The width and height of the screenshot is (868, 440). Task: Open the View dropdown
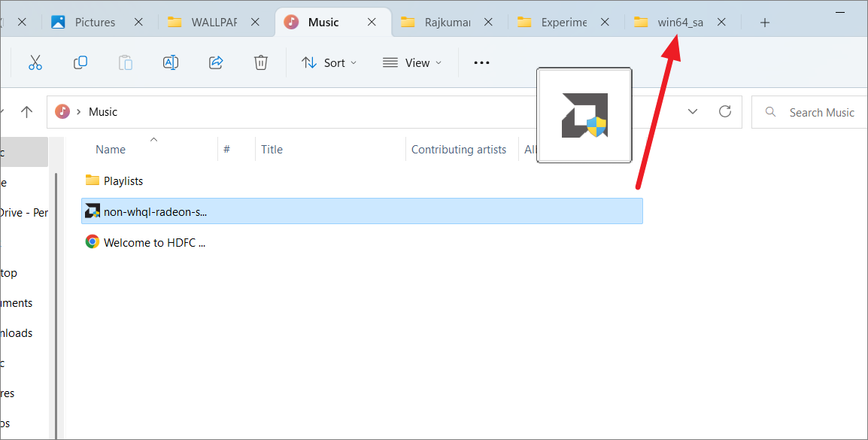[412, 62]
